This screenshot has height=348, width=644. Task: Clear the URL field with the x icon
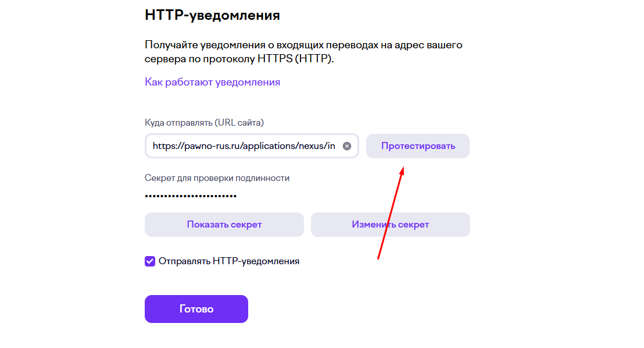tap(347, 146)
